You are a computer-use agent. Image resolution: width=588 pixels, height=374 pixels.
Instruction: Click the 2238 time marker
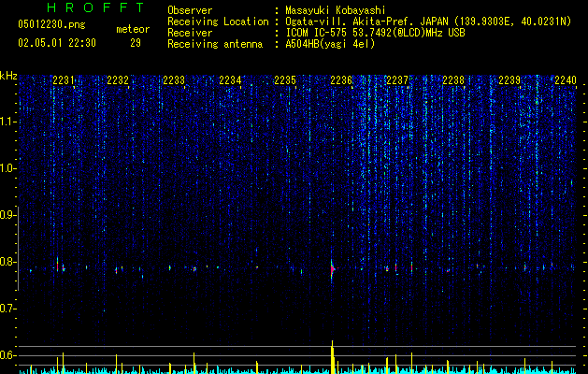453,80
